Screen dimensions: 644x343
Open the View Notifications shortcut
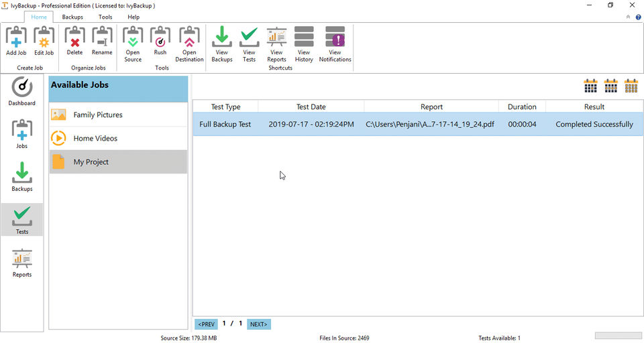point(335,44)
